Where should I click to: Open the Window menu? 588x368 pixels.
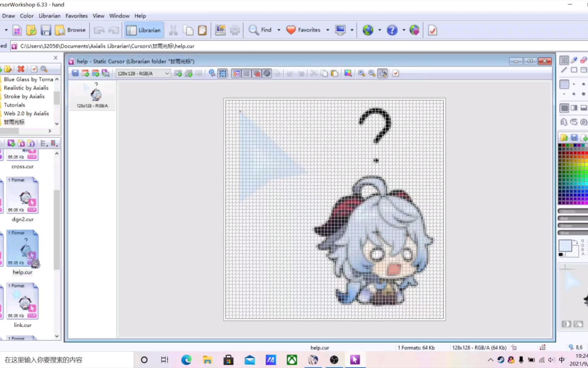coord(119,16)
